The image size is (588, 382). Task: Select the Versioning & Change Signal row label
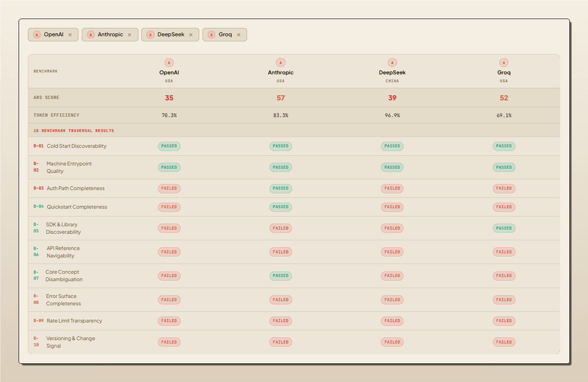71,342
